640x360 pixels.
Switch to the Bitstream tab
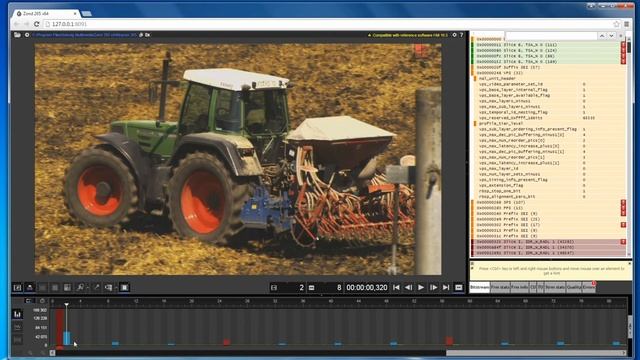coord(480,288)
